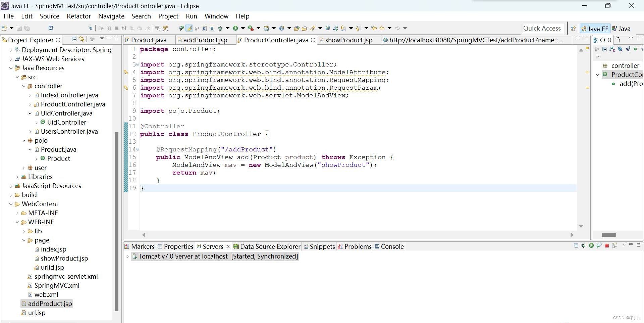
Task: Collapse ProductController class in Outline
Action: click(x=598, y=75)
